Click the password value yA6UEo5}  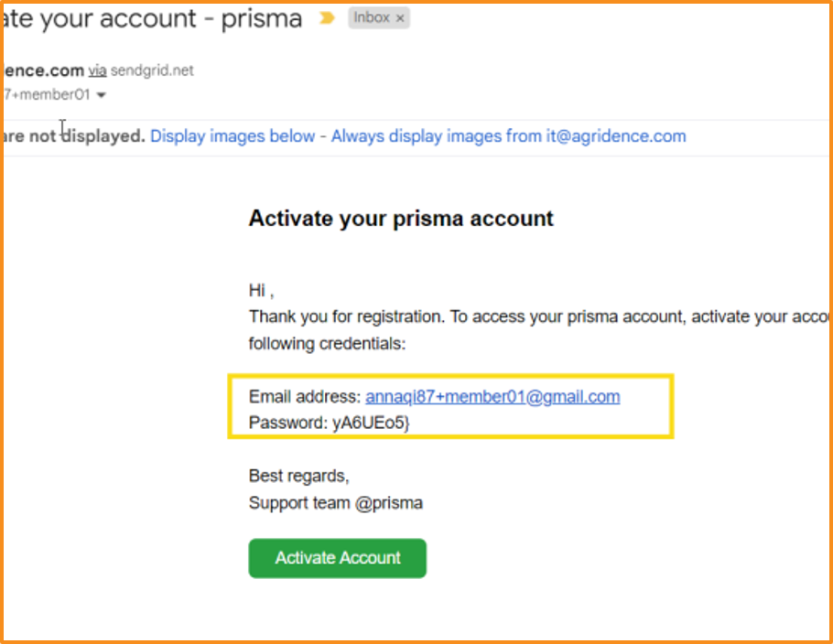pos(371,423)
